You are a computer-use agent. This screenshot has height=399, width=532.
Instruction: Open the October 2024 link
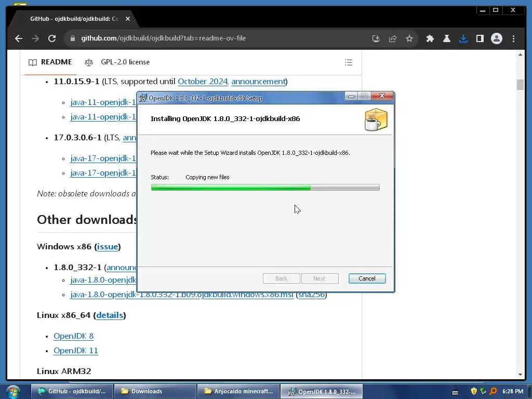(203, 82)
